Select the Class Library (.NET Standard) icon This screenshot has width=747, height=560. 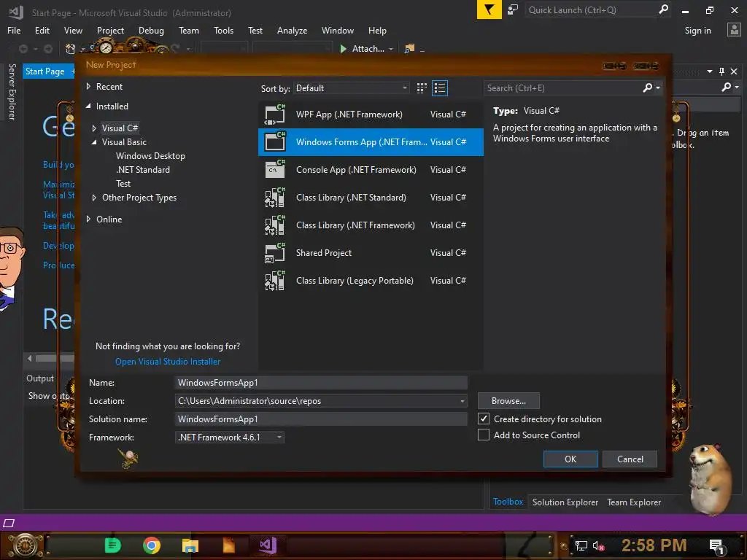pyautogui.click(x=274, y=197)
